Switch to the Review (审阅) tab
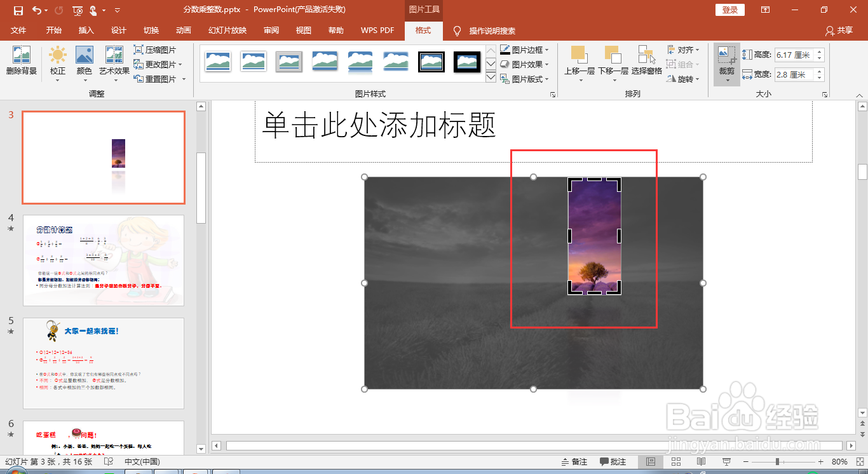The height and width of the screenshot is (474, 868). tap(271, 30)
